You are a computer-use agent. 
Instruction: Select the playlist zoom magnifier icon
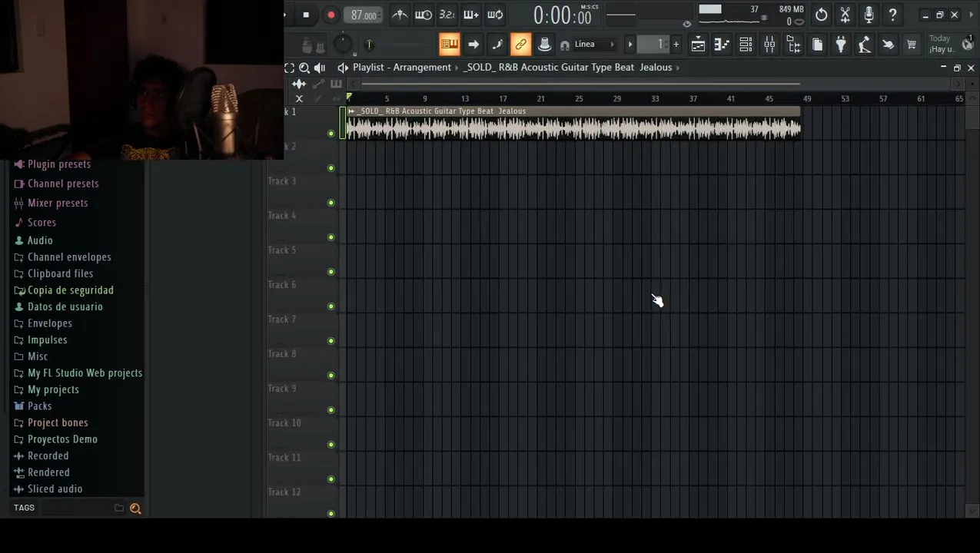click(x=304, y=68)
